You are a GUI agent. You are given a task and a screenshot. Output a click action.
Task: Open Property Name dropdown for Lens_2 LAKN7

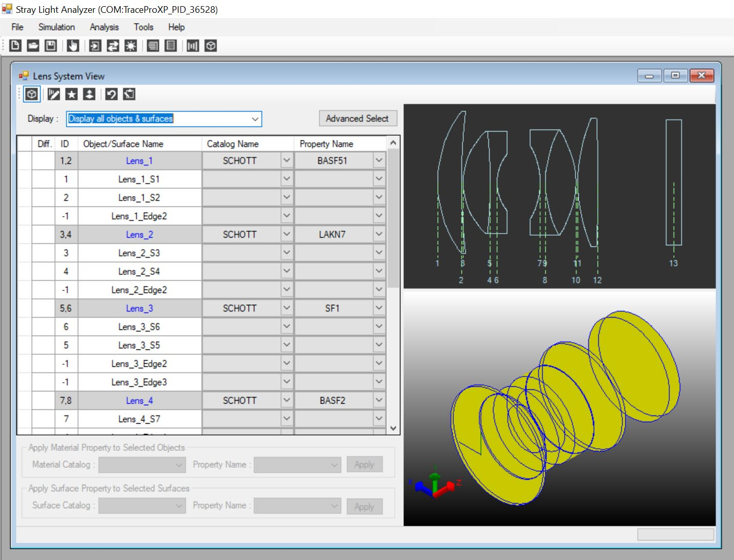click(x=379, y=234)
